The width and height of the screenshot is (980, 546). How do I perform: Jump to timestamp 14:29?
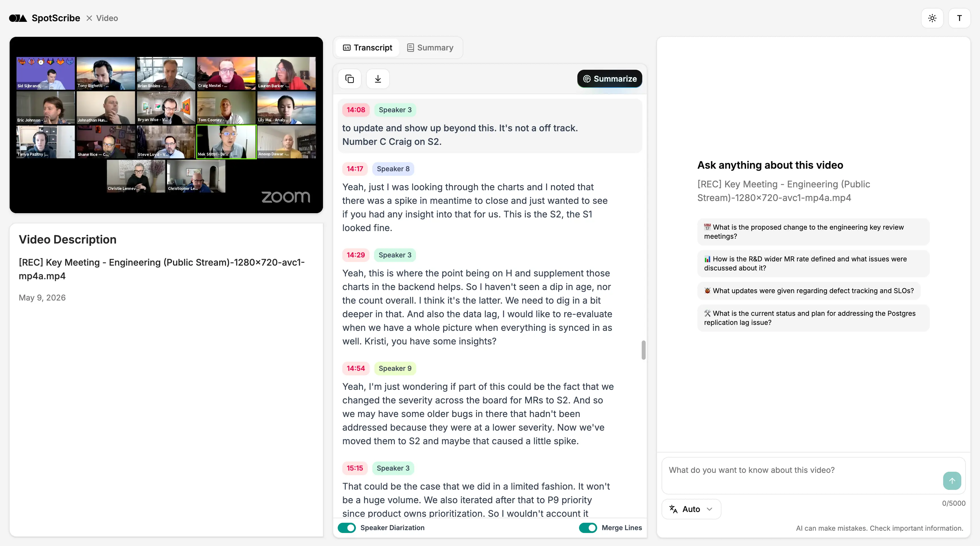[x=356, y=255]
